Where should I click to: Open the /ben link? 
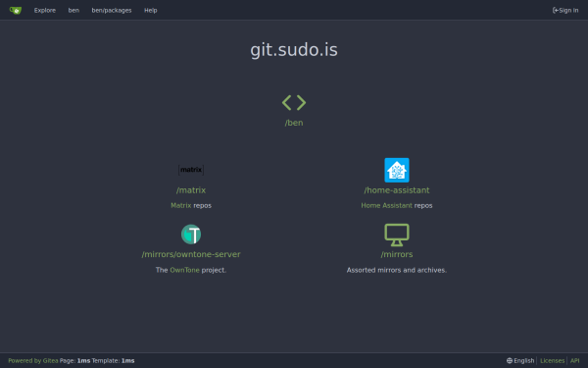coord(294,123)
